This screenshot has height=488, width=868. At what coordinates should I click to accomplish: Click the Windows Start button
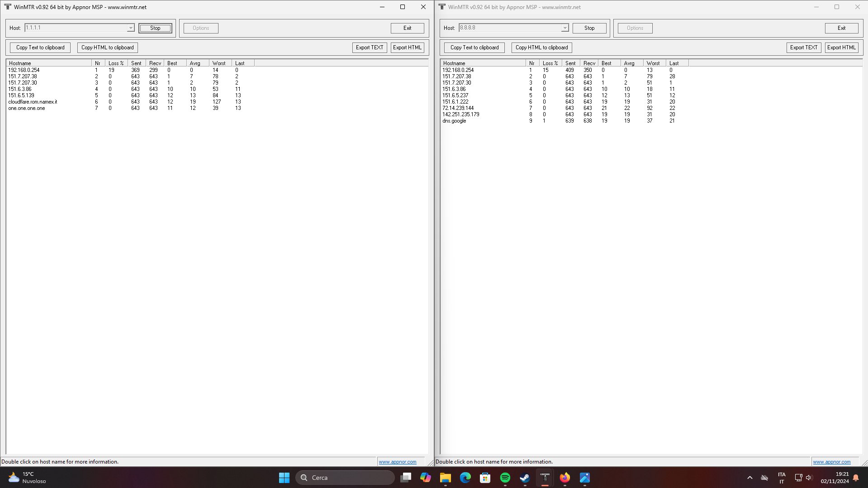(284, 478)
